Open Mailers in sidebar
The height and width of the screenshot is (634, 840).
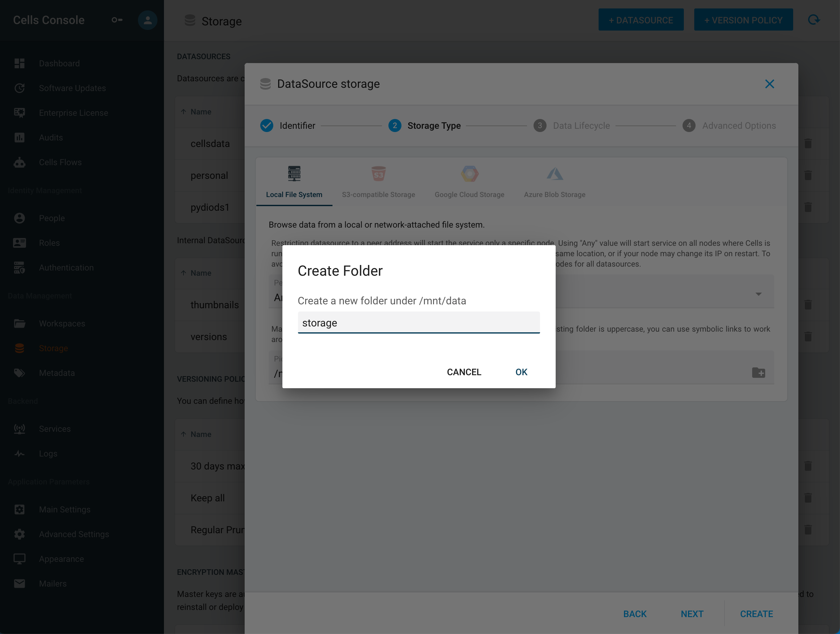pos(52,584)
